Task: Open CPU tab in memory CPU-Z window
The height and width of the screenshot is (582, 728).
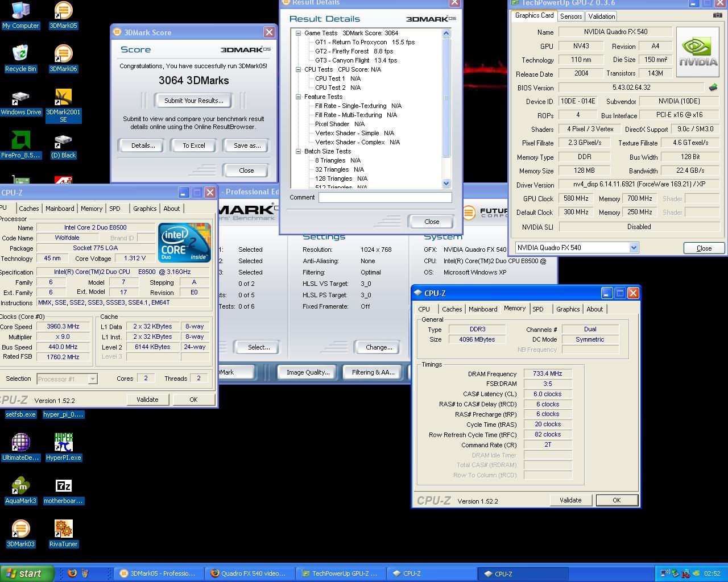Action: tap(424, 309)
